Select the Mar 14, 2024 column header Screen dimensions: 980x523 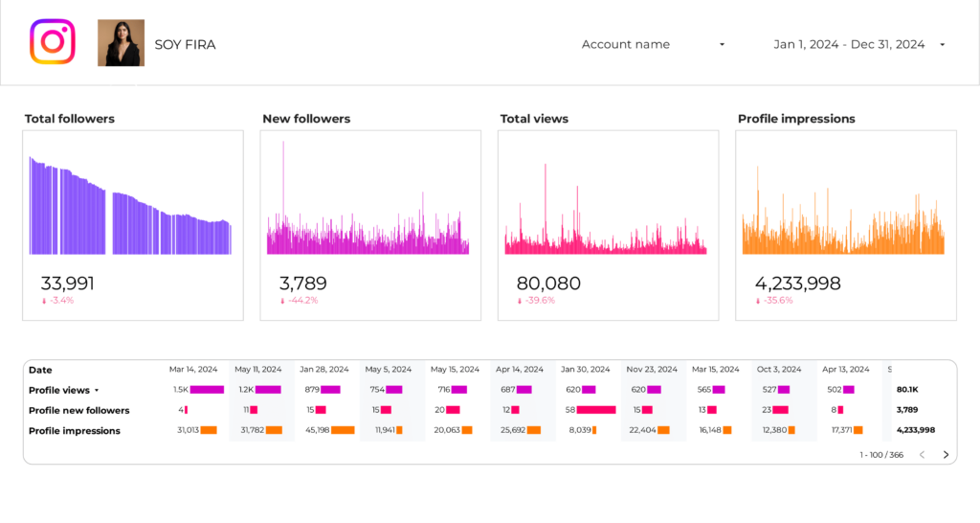point(192,369)
